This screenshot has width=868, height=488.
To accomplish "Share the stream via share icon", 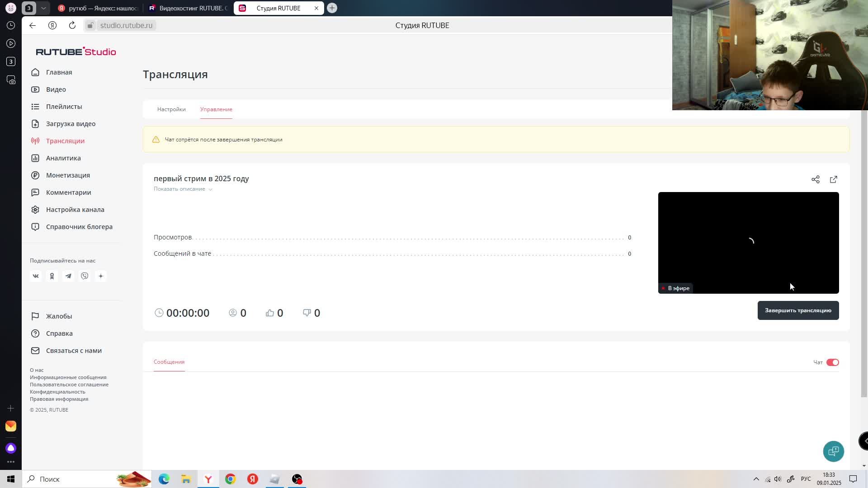I will (816, 179).
